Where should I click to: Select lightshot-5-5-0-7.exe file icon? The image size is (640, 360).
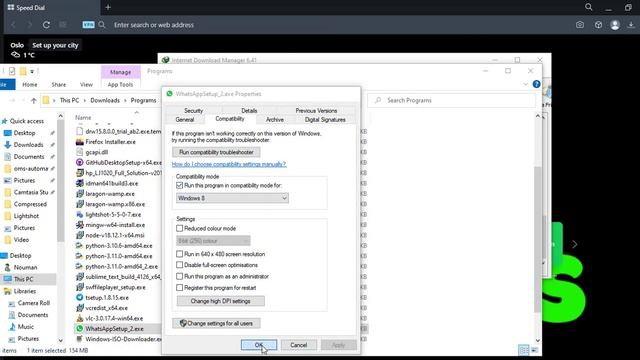(x=80, y=214)
